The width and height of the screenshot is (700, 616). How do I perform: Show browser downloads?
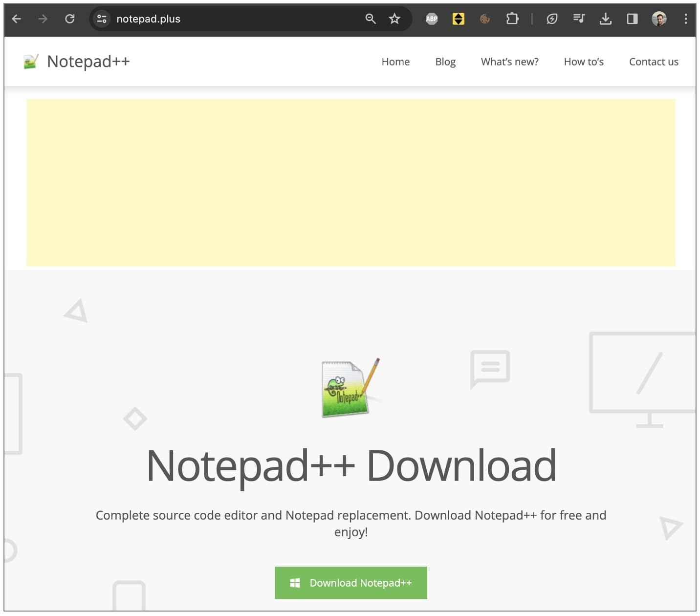tap(606, 19)
